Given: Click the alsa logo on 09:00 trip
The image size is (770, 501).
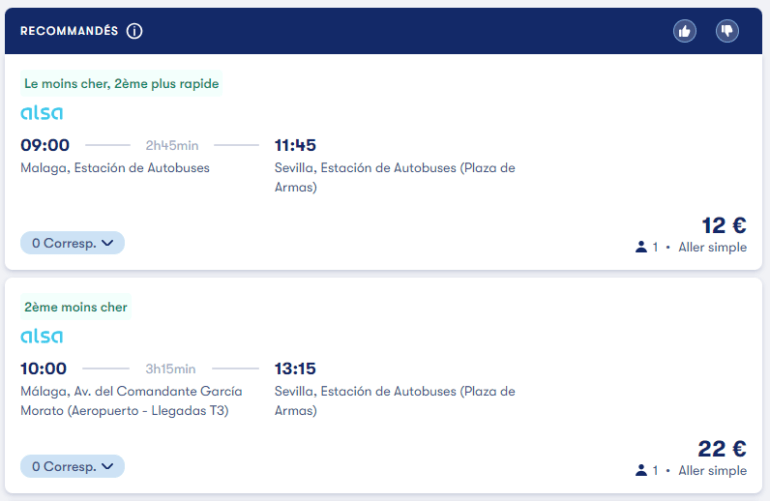Looking at the screenshot, I should coord(42,112).
